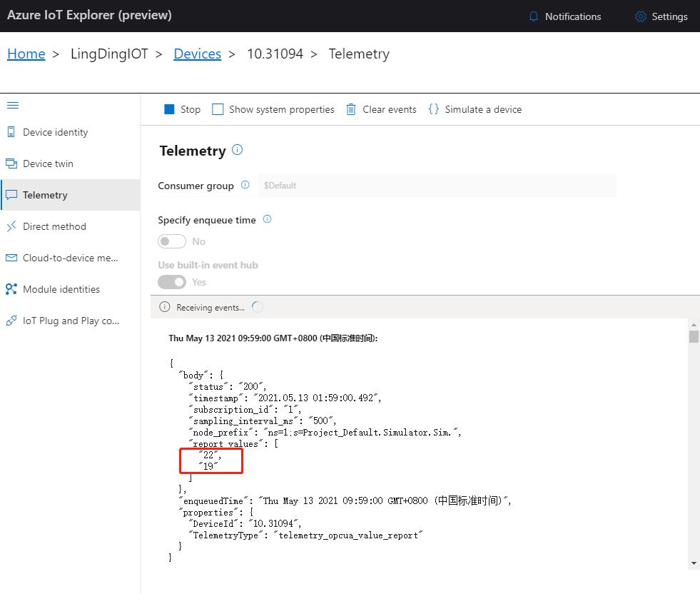The width and height of the screenshot is (700, 594).
Task: Tick the Show system properties checkbox
Action: [218, 109]
